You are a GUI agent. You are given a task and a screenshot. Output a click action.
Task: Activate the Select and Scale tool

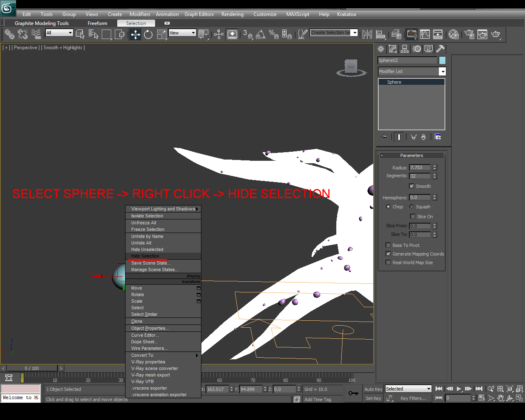(x=162, y=34)
